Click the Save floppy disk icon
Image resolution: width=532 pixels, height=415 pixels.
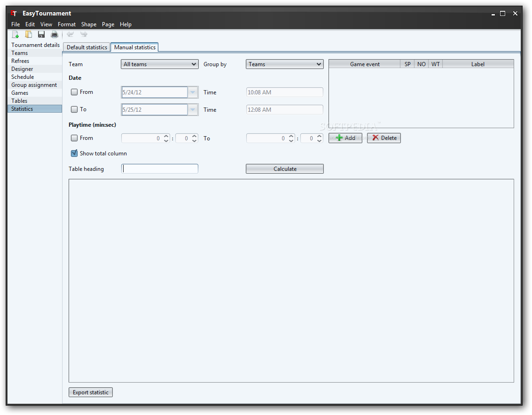coord(41,34)
